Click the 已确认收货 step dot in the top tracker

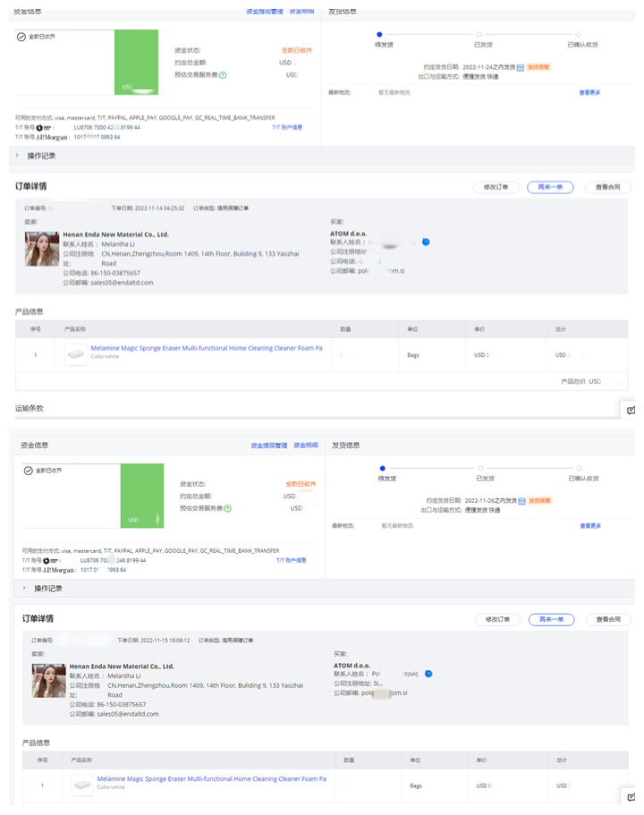coord(579,34)
